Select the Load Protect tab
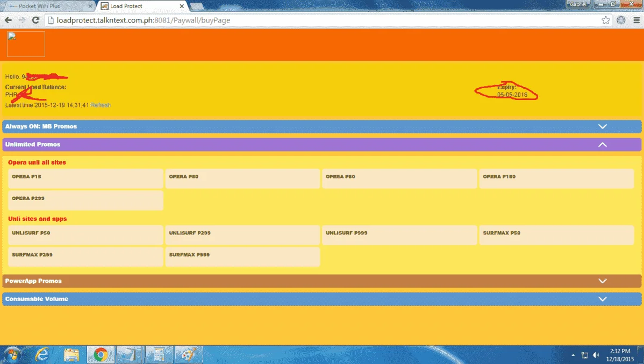Screen dimensions: 644x364 [x=139, y=6]
